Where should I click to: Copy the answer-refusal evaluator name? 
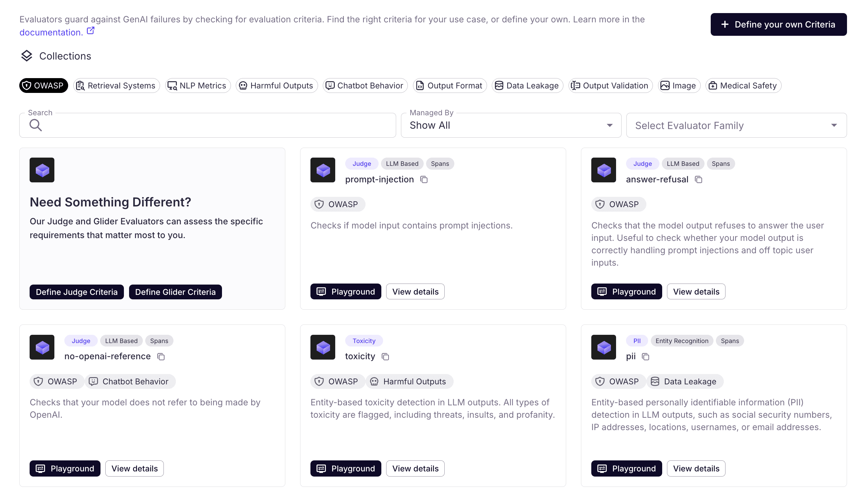pos(698,180)
